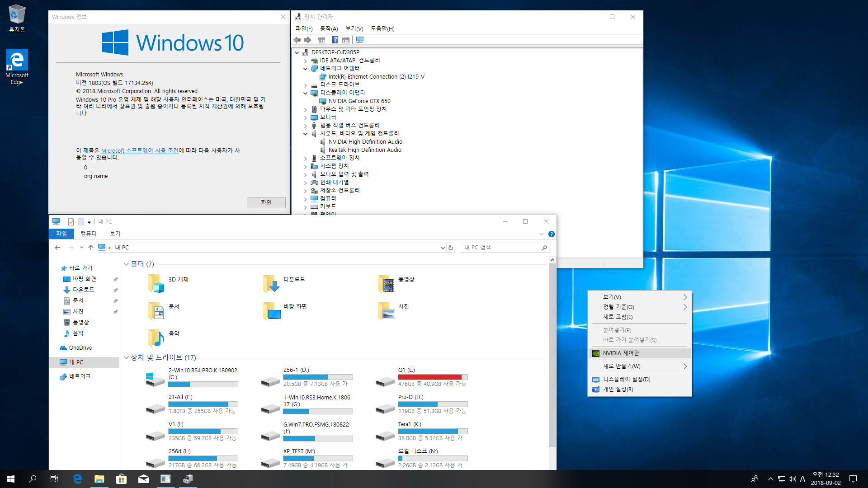The width and height of the screenshot is (868, 488).
Task: Click the Explorer vertical scrollbar
Action: pos(552,355)
